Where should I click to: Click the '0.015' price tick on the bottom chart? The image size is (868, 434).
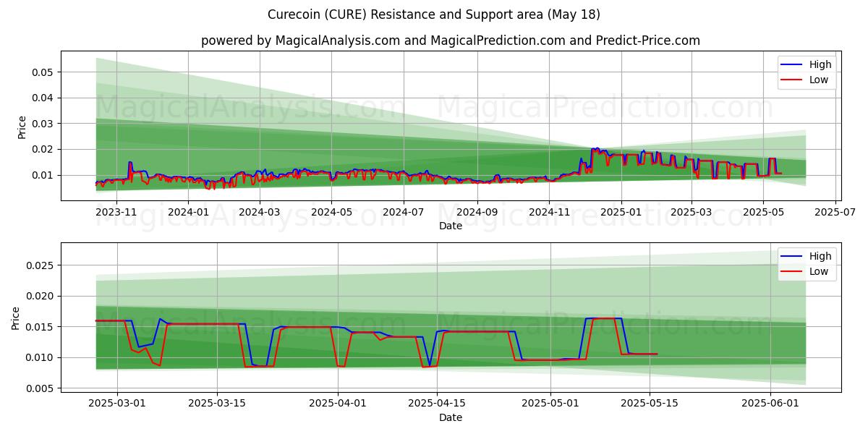click(x=41, y=327)
